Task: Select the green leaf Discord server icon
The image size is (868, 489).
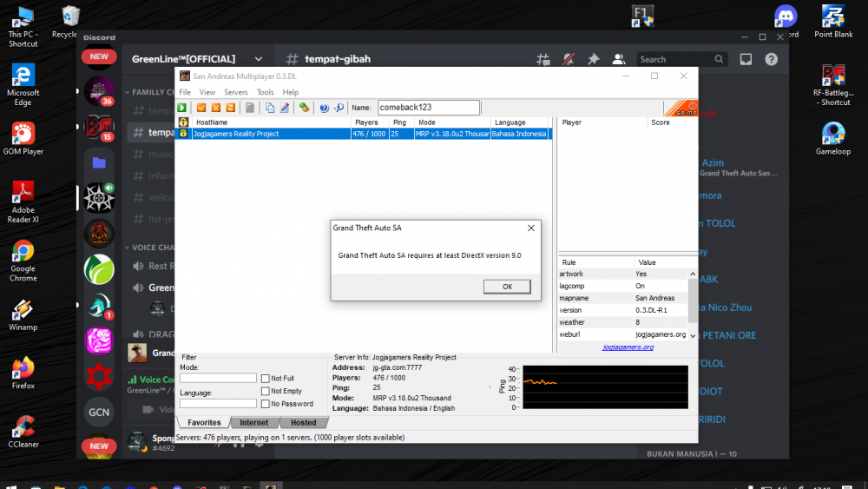Action: [99, 270]
